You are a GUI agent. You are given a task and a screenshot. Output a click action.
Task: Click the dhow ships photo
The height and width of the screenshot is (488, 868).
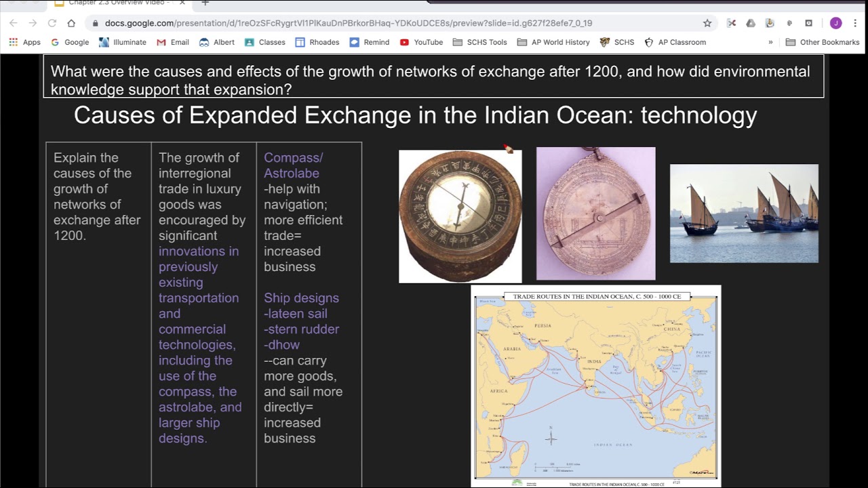[x=744, y=213]
